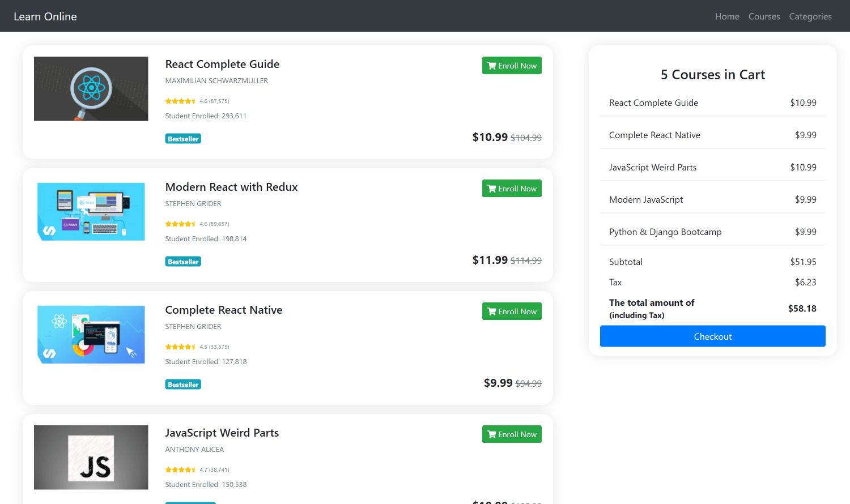Screen dimensions: 850x504
Task: Click the $6.23 tax amount in cart
Action: 805,282
